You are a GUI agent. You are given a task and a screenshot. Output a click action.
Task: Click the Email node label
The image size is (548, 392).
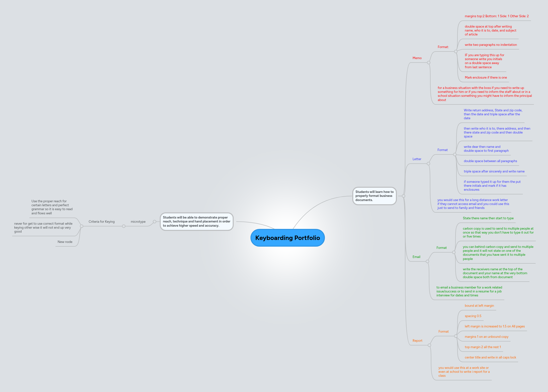point(416,257)
